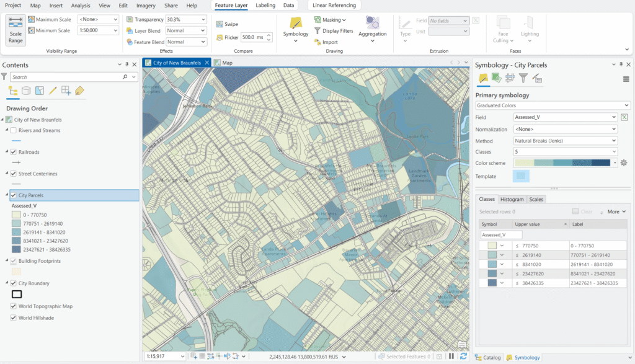Click the Contents search field
The image size is (635, 364).
click(x=65, y=77)
